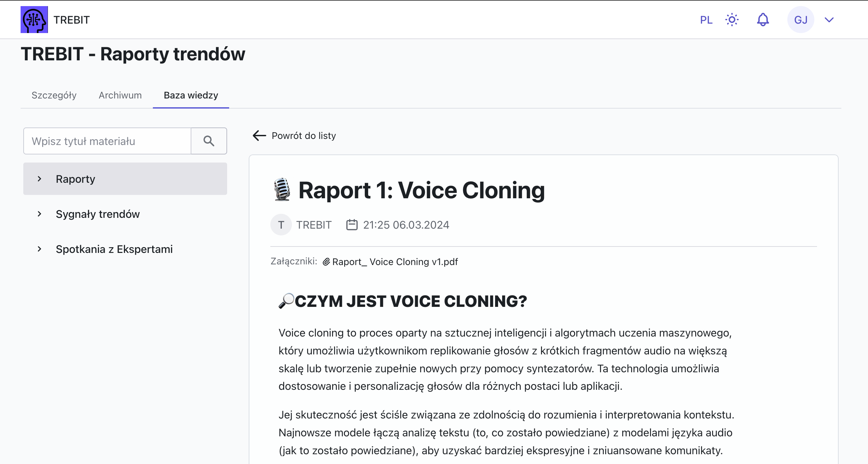This screenshot has width=868, height=464.
Task: Click the back arrow icon
Action: tap(259, 136)
